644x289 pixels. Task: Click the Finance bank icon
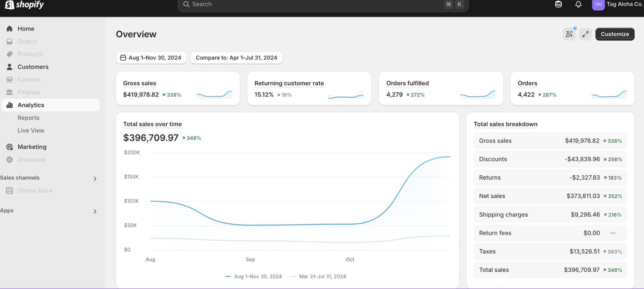(9, 92)
